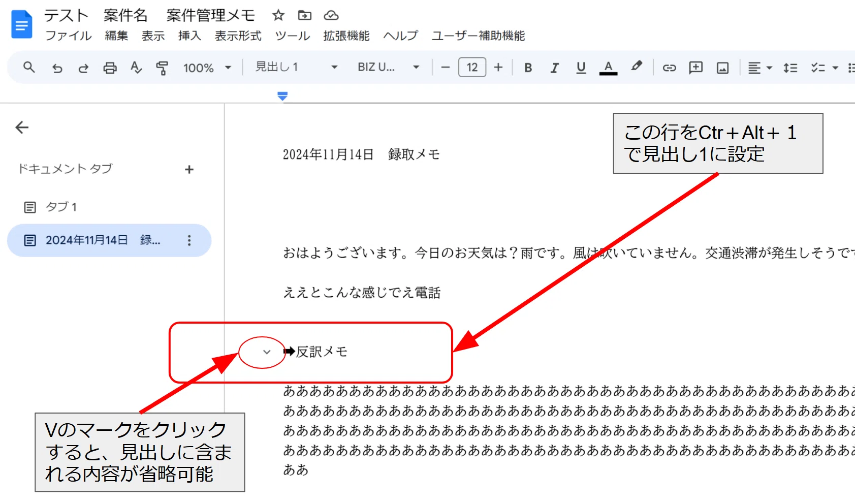
Task: Close the tabs sidebar with back arrow
Action: (x=22, y=128)
